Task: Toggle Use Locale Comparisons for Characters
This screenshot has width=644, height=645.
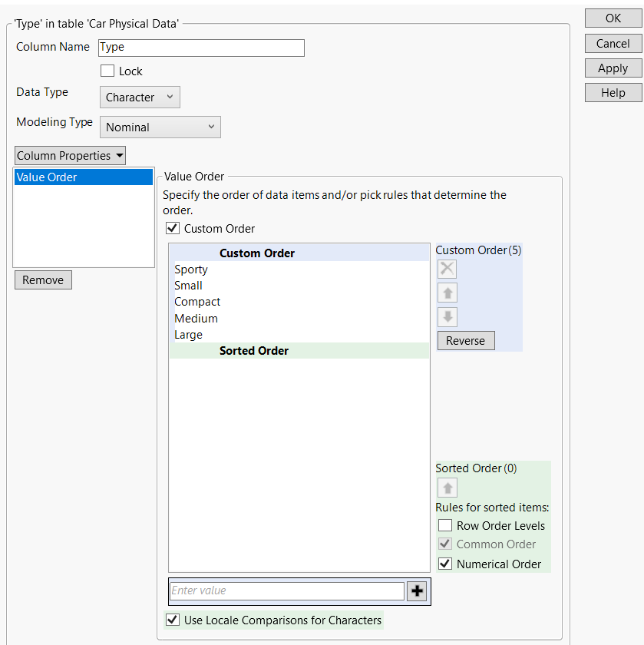Action: 173,620
